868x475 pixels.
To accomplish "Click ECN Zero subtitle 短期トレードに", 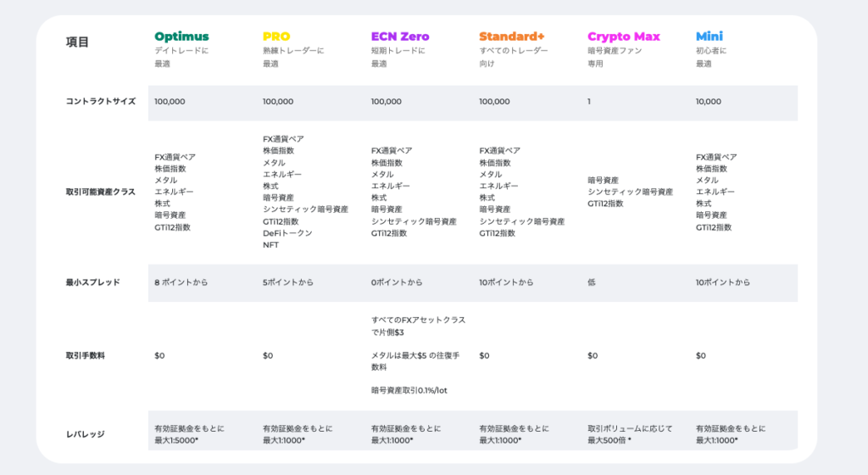I will [x=398, y=51].
